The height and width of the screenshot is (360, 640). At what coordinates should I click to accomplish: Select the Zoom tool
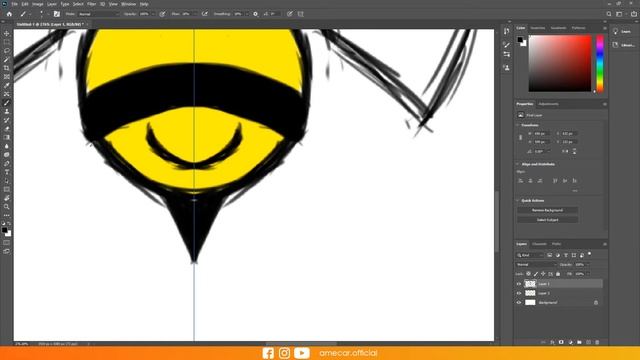pos(7,207)
